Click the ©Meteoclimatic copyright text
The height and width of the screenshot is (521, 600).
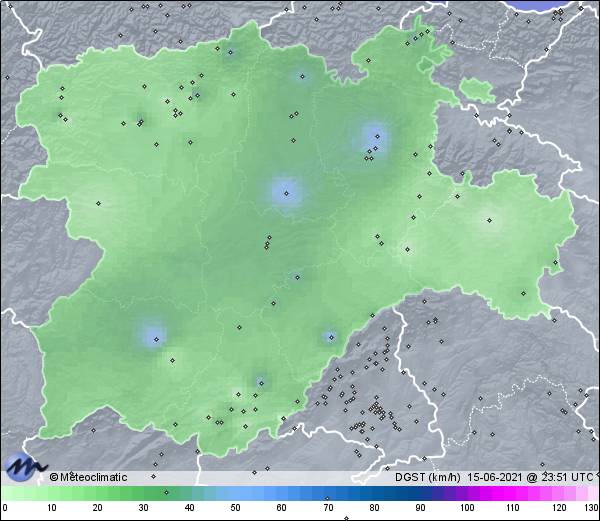coord(88,477)
